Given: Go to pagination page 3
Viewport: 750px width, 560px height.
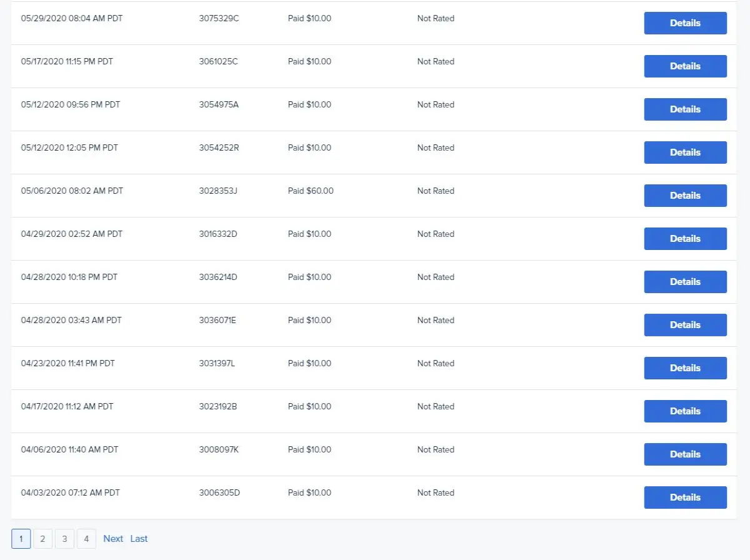Looking at the screenshot, I should click(x=64, y=539).
